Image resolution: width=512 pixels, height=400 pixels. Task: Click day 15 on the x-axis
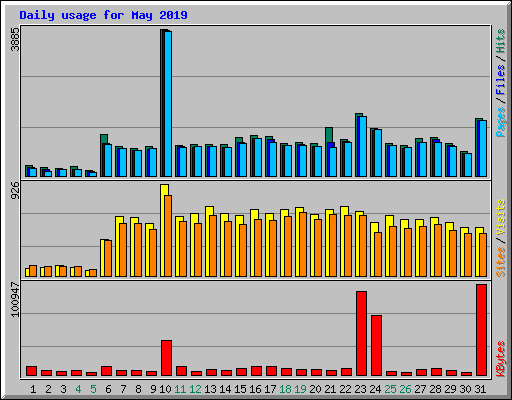pyautogui.click(x=240, y=389)
